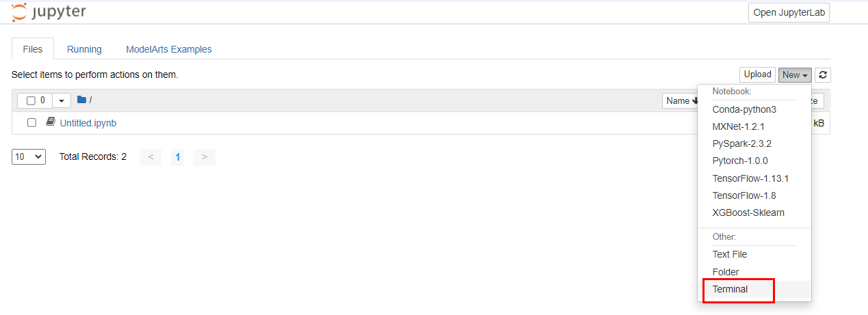The height and width of the screenshot is (315, 868).
Task: Create a Conda-python3 notebook
Action: tap(744, 109)
